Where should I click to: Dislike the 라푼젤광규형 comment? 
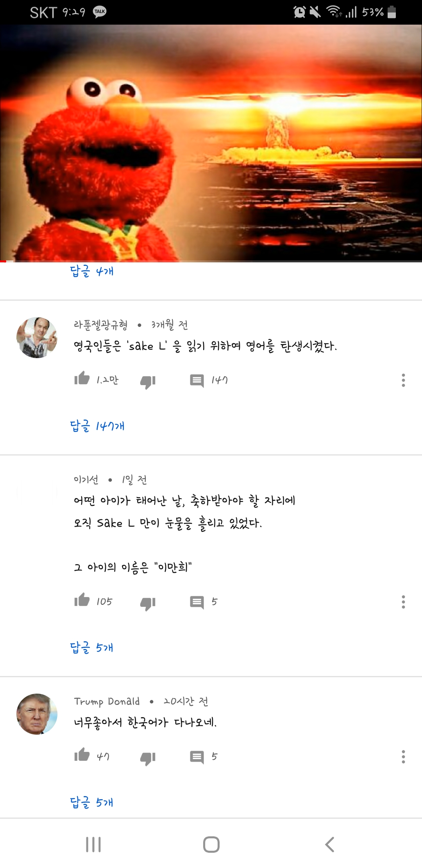pyautogui.click(x=148, y=382)
